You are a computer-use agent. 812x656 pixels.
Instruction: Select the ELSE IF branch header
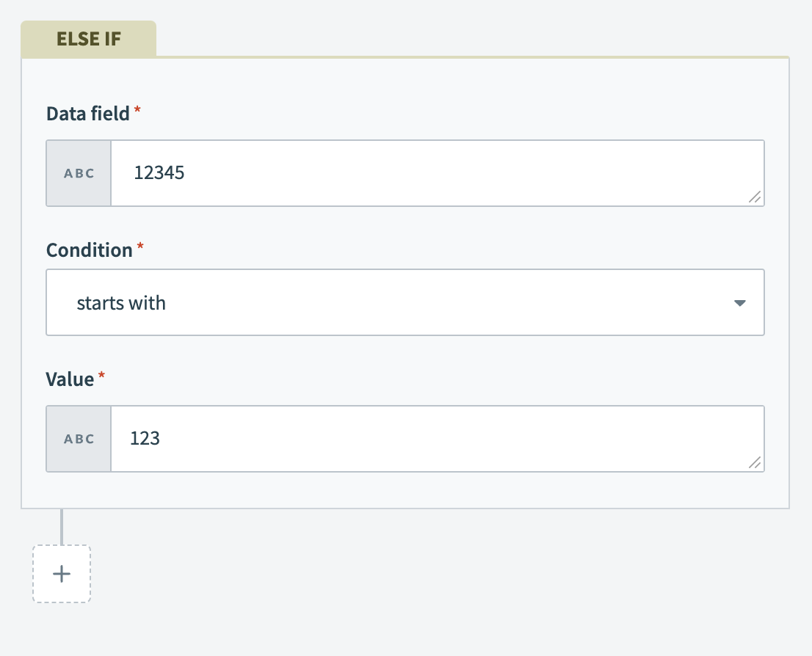point(88,39)
